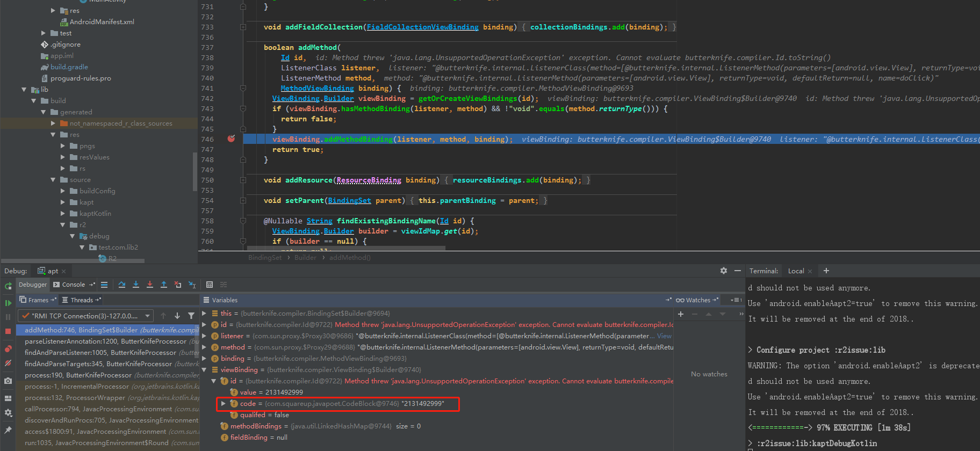The width and height of the screenshot is (980, 451).
Task: Add a new watch expression
Action: coord(681,314)
